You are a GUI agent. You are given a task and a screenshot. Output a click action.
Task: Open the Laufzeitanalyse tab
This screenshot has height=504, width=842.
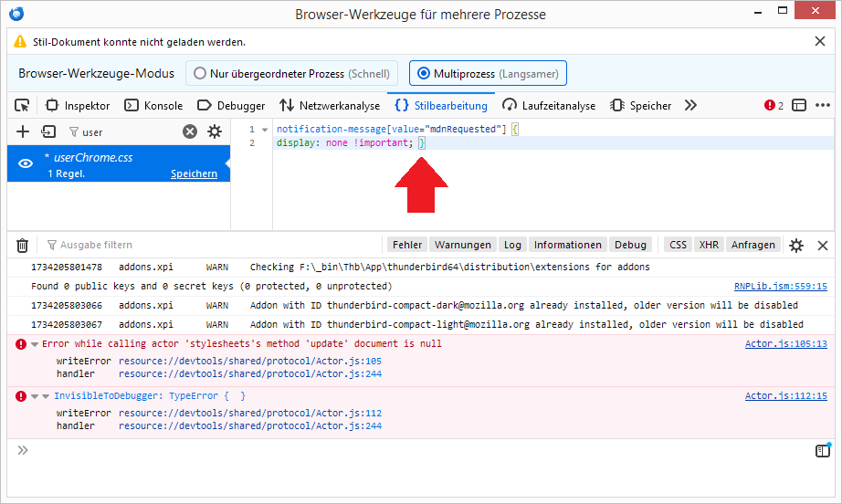(549, 106)
